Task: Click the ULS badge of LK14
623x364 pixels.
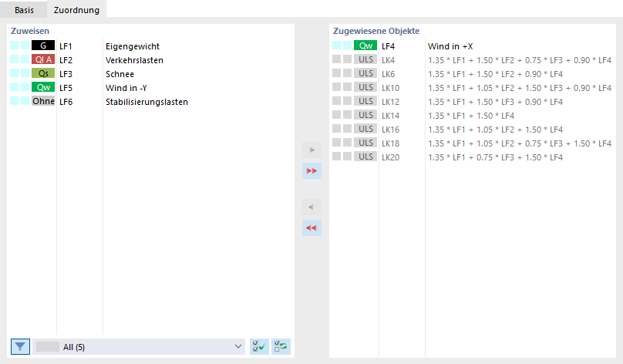Action: pos(365,115)
